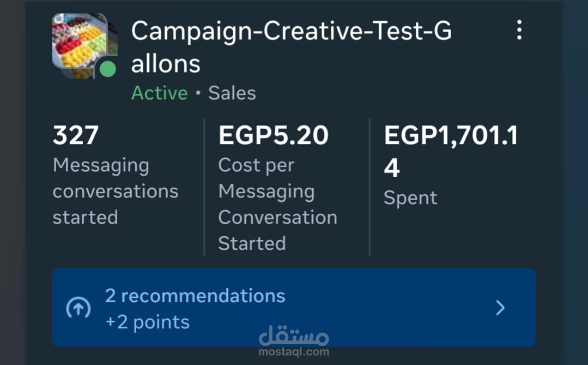588x365 pixels.
Task: Click the Spent label
Action: [410, 198]
